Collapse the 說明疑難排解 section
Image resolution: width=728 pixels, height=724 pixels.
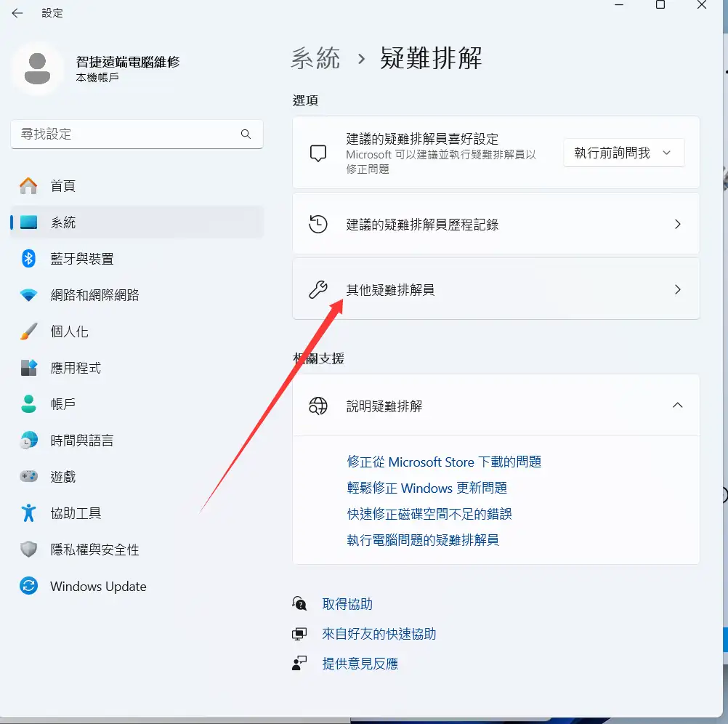coord(677,406)
